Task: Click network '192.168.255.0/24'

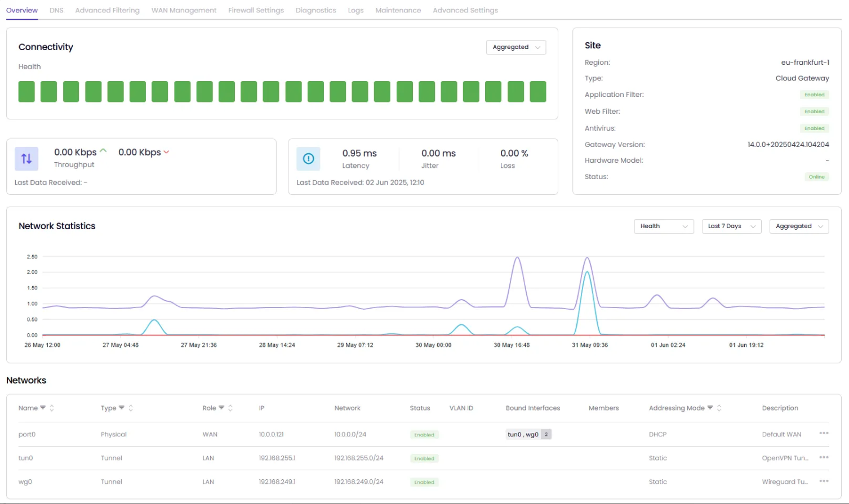Action: pyautogui.click(x=359, y=458)
